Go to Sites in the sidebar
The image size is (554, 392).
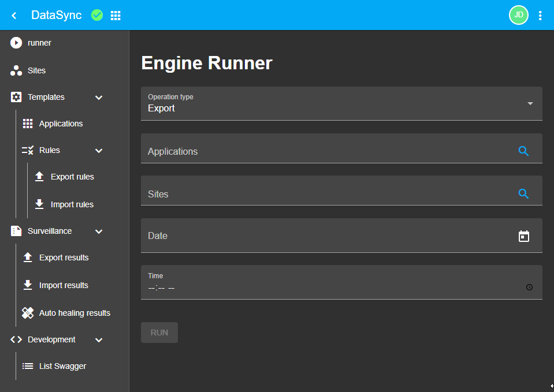pyautogui.click(x=37, y=70)
